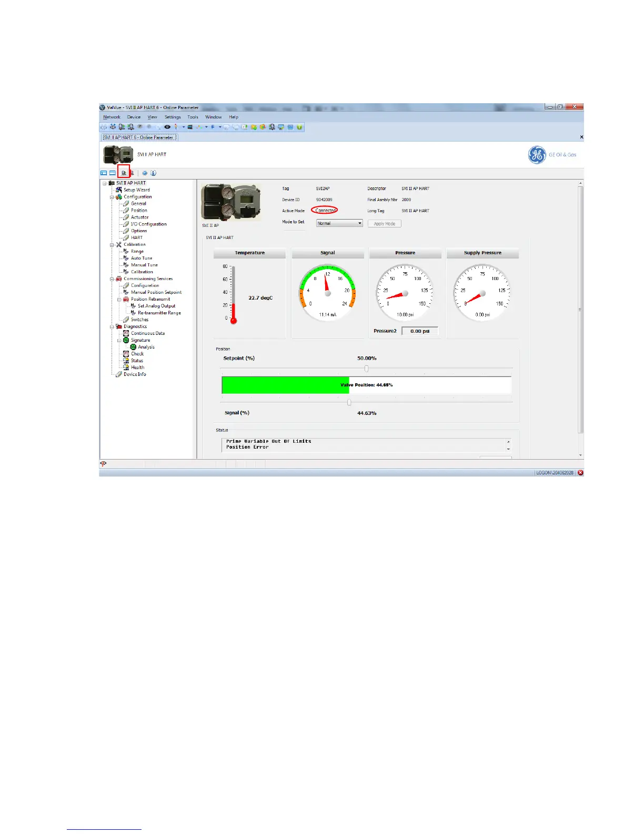Screen dimensions: 644x834
Task: Collapse the Calibration tree branch
Action: [x=112, y=245]
